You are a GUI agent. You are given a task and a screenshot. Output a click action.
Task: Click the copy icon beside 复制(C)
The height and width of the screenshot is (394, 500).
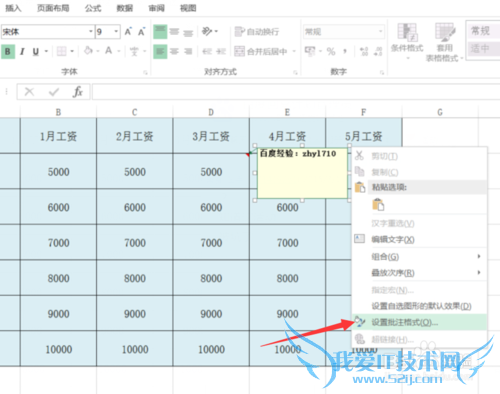click(x=359, y=172)
